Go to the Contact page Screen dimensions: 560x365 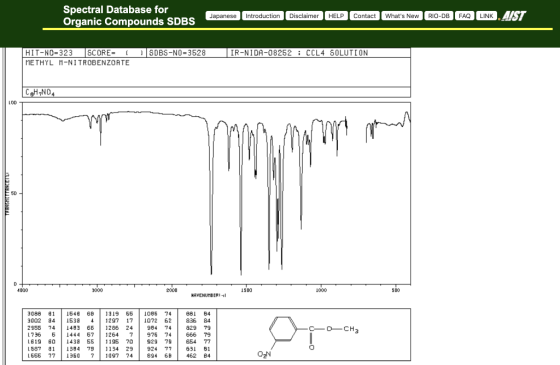coord(364,16)
